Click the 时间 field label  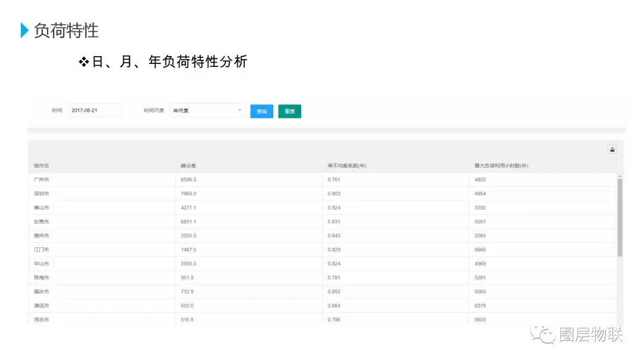(57, 110)
